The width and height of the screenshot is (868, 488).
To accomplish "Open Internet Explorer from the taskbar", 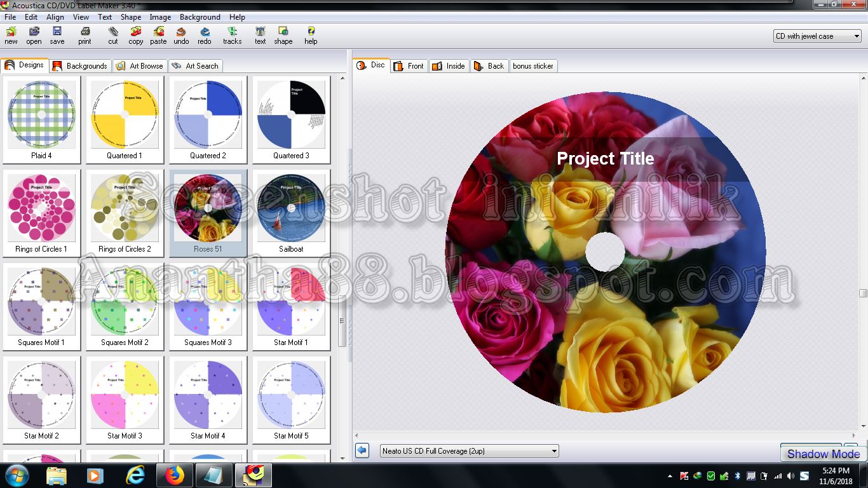I will (135, 475).
